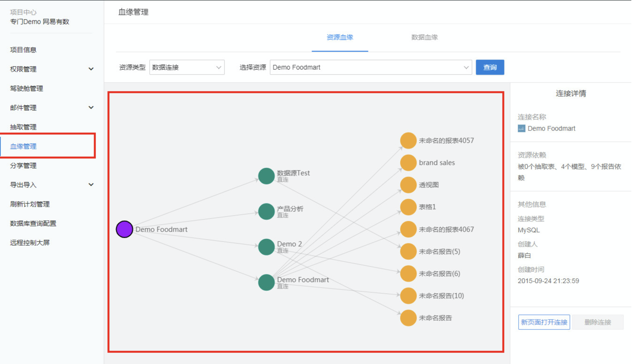632x364 pixels.
Task: Select the 未命名报告(6) report node
Action: tap(408, 274)
